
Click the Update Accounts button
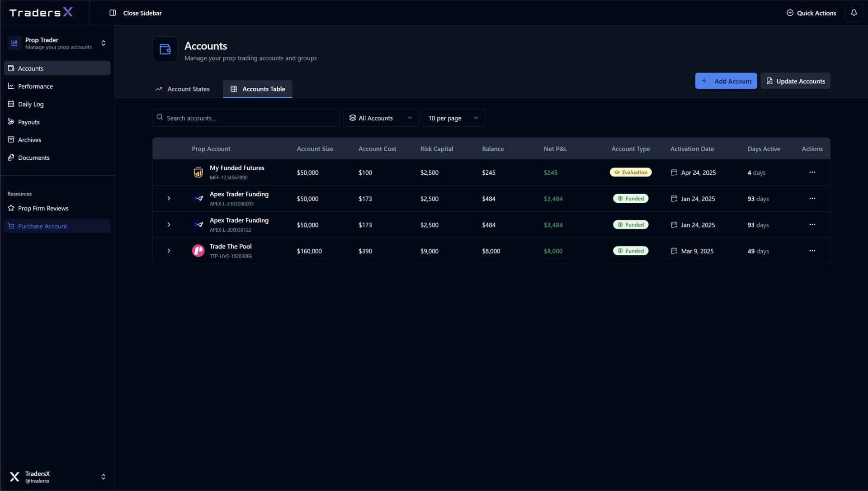pyautogui.click(x=795, y=81)
